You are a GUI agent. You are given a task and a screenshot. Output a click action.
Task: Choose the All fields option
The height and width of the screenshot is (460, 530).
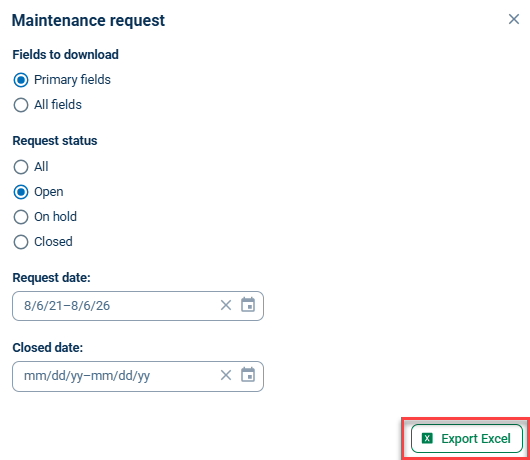click(21, 105)
